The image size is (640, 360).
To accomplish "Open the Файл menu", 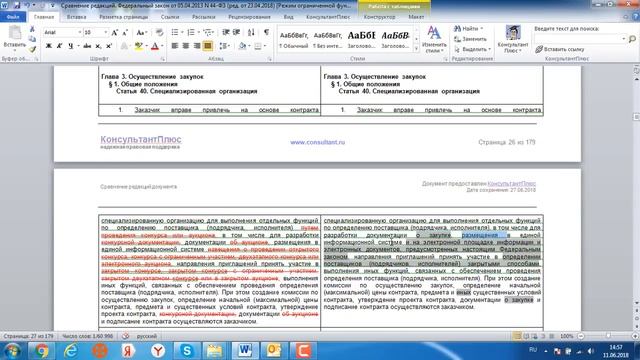I will point(13,17).
